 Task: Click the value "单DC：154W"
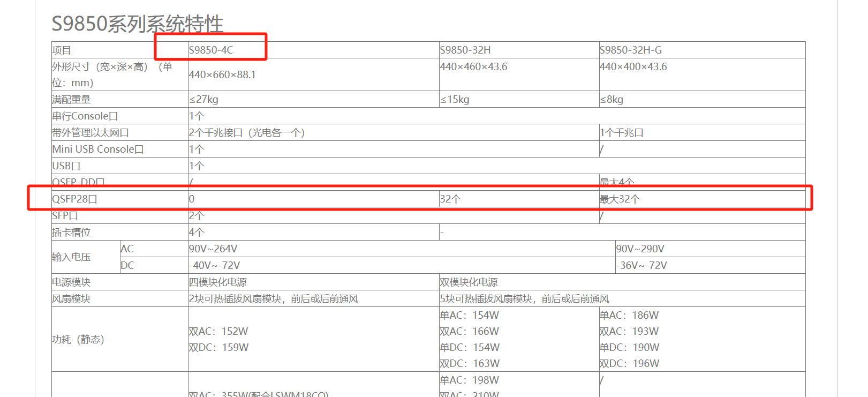[470, 348]
